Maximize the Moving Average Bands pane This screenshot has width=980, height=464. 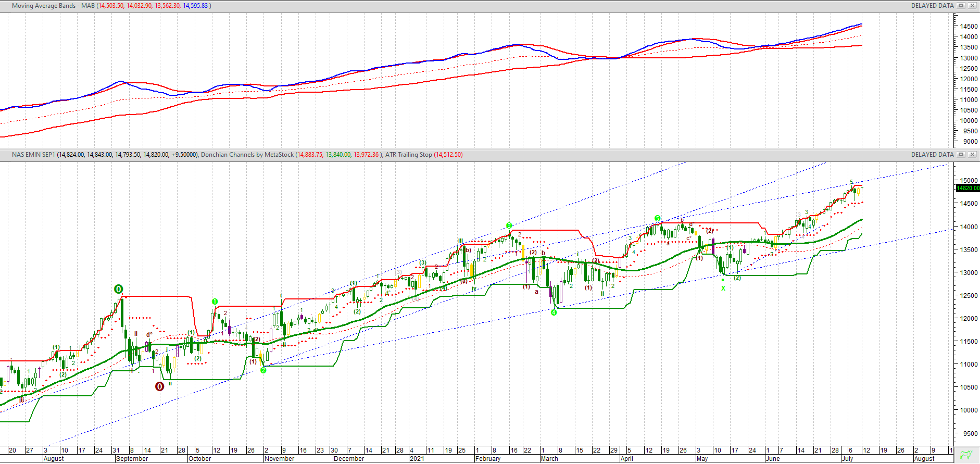click(961, 6)
